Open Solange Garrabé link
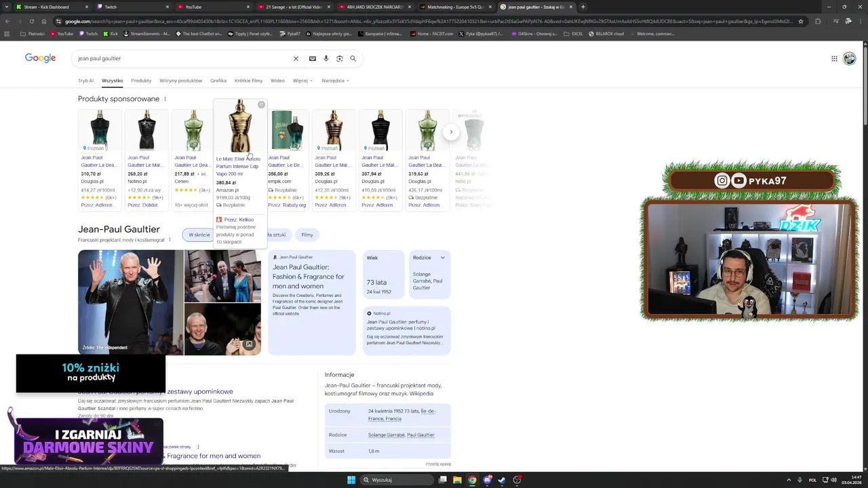 tap(385, 435)
